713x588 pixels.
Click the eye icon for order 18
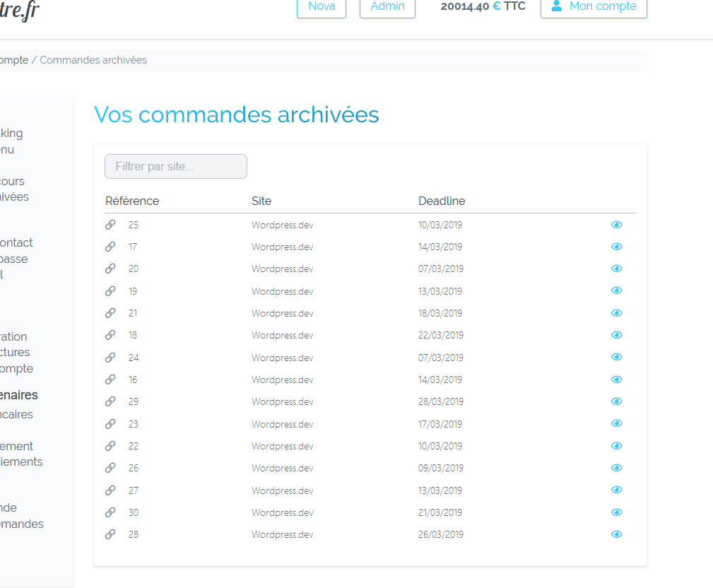pos(616,335)
